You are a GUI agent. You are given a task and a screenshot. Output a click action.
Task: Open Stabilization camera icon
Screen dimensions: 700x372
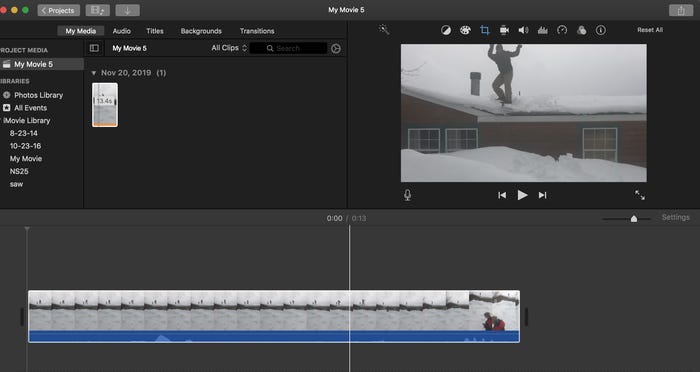click(504, 30)
